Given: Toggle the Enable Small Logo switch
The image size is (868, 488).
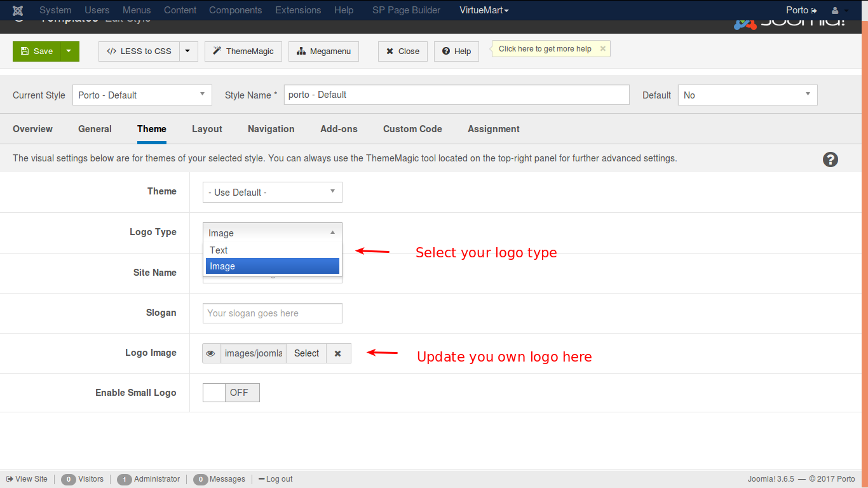Looking at the screenshot, I should pyautogui.click(x=231, y=393).
